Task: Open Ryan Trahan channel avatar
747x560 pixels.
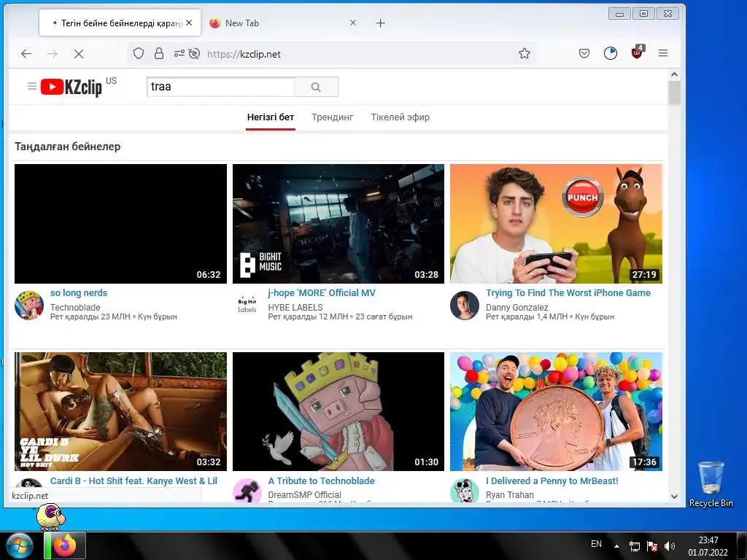Action: [x=465, y=491]
